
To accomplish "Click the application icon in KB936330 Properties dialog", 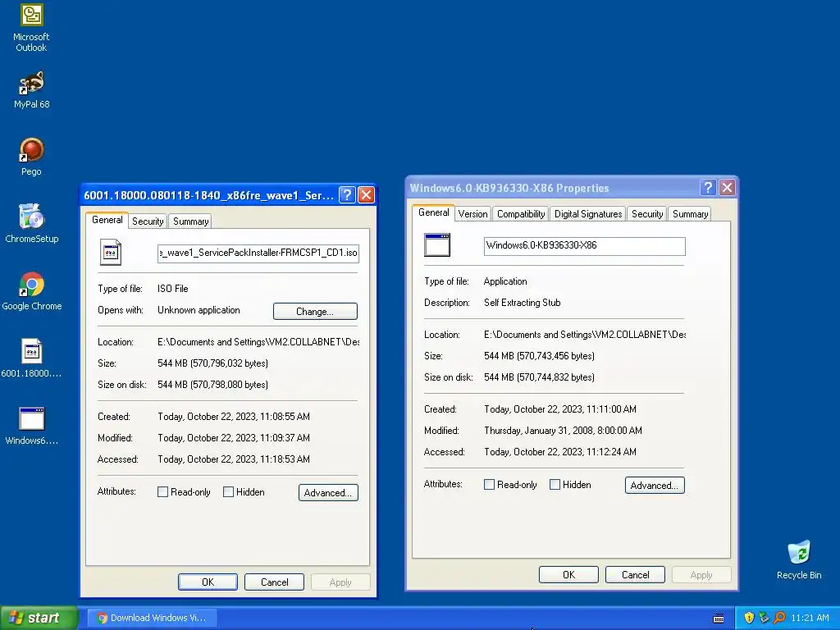I will tap(437, 244).
